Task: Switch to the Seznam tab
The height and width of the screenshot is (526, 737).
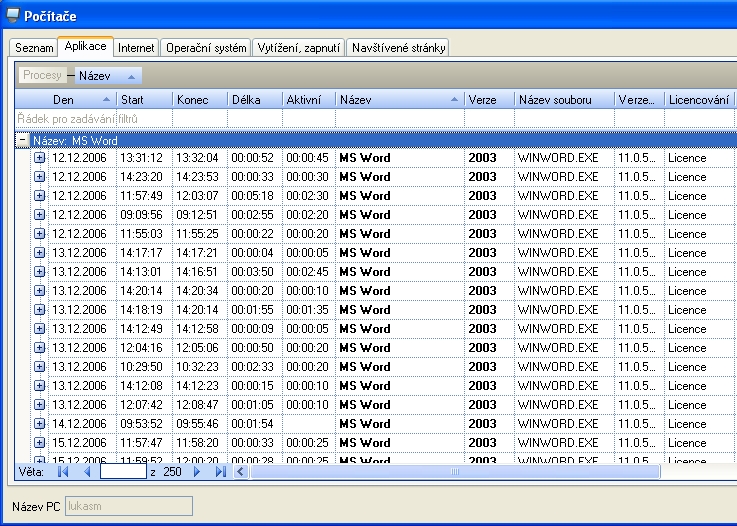Action: coord(33,48)
